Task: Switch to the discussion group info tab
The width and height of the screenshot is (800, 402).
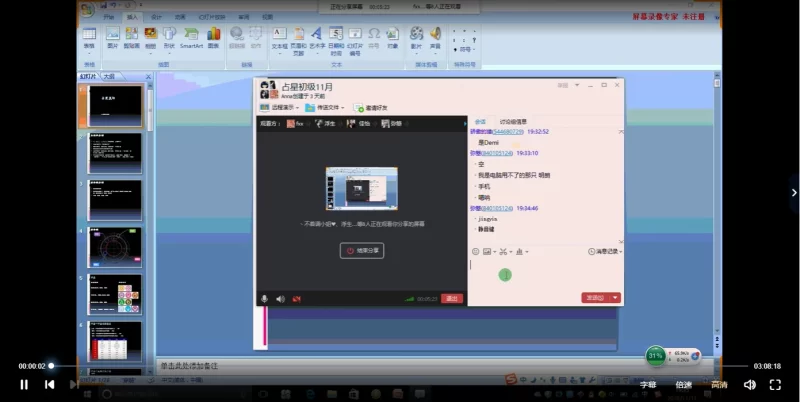Action: coord(513,121)
